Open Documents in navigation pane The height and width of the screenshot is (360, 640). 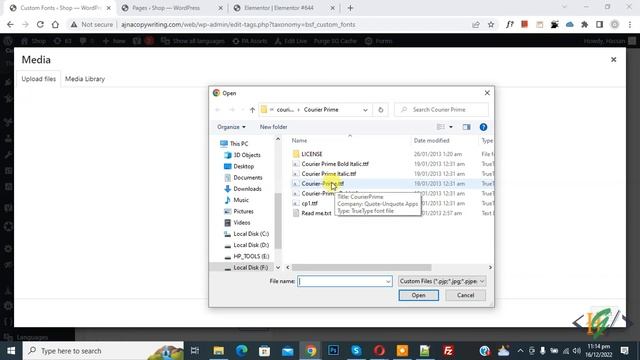pos(247,178)
